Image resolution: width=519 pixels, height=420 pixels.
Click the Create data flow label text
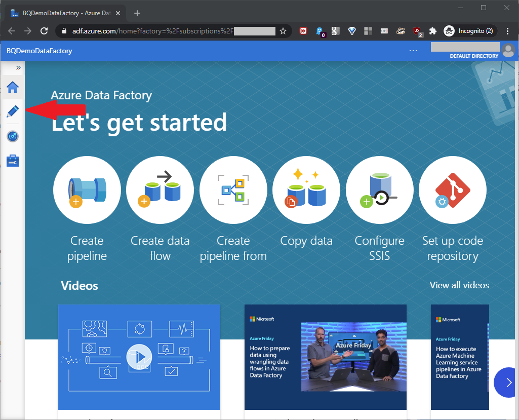(x=160, y=248)
